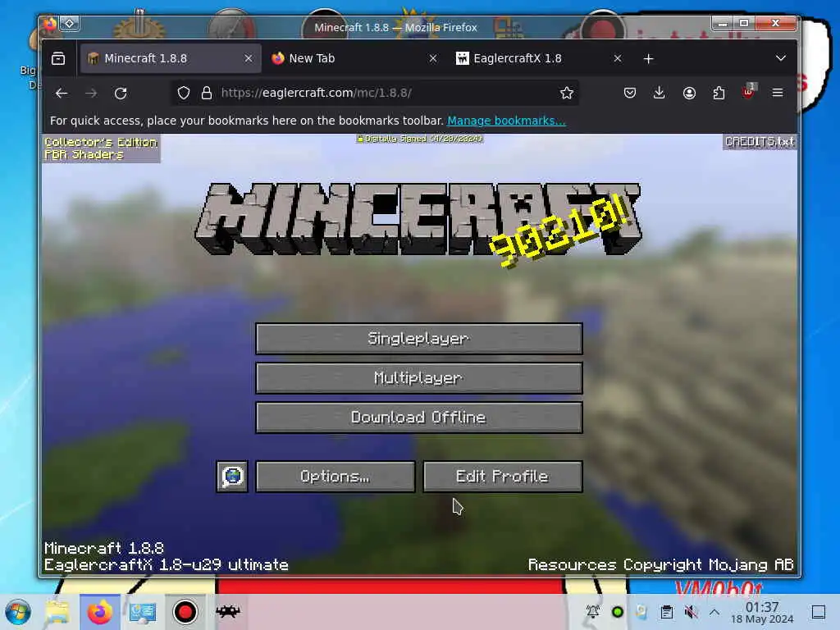The height and width of the screenshot is (630, 840).
Task: Open the Extensions puzzle icon
Action: pyautogui.click(x=719, y=94)
